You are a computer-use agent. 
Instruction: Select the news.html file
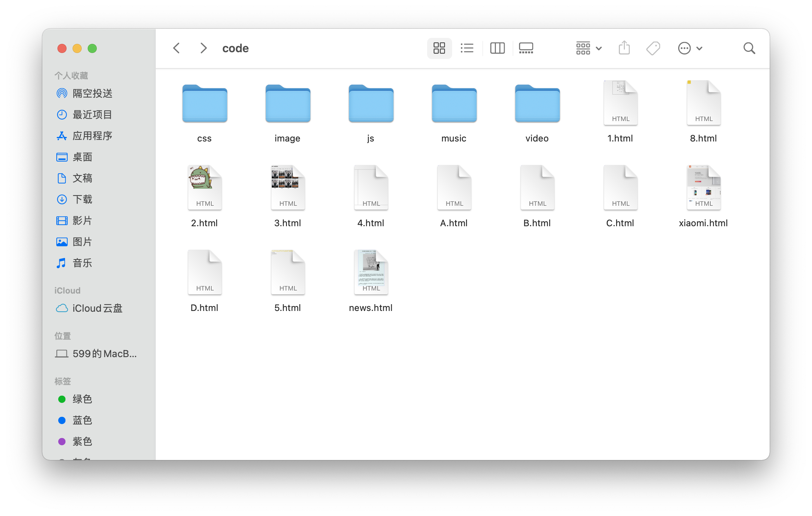pyautogui.click(x=371, y=272)
